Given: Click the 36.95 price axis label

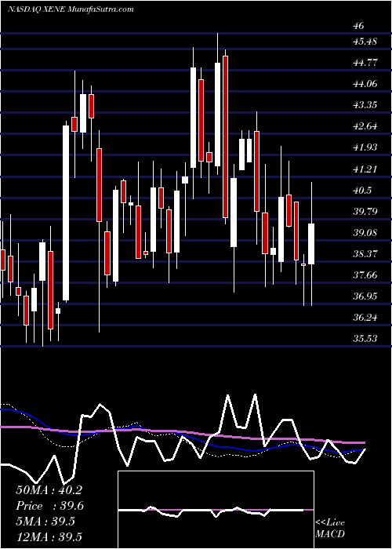Looking at the screenshot, I should [x=365, y=296].
